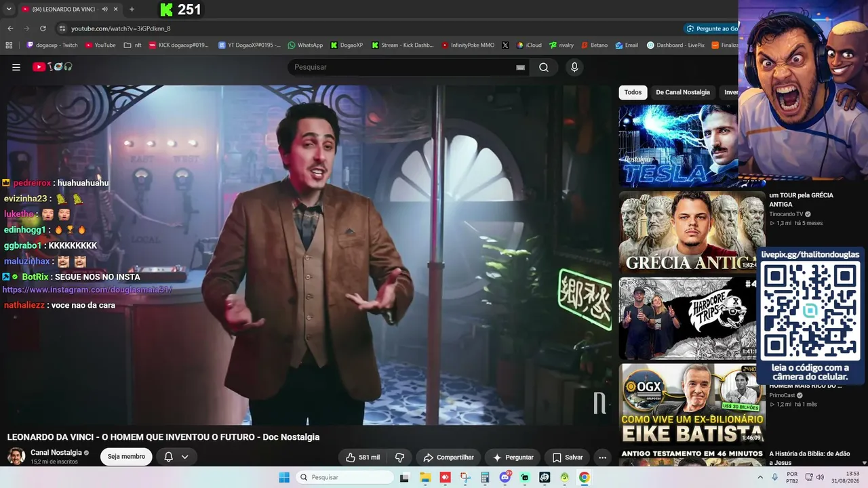Open the nft bookmarks folder
Image resolution: width=868 pixels, height=488 pixels.
(133, 45)
